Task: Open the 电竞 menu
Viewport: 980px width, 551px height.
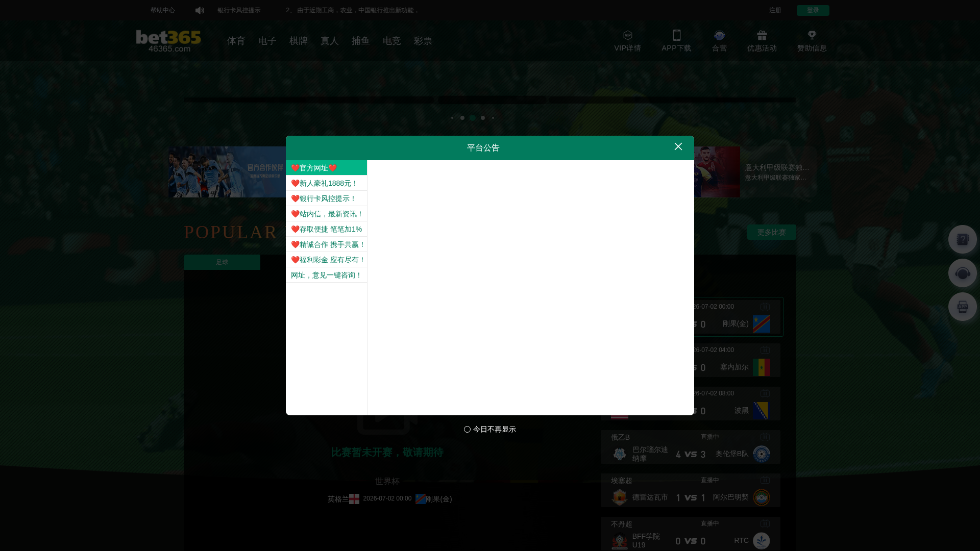Action: tap(391, 41)
